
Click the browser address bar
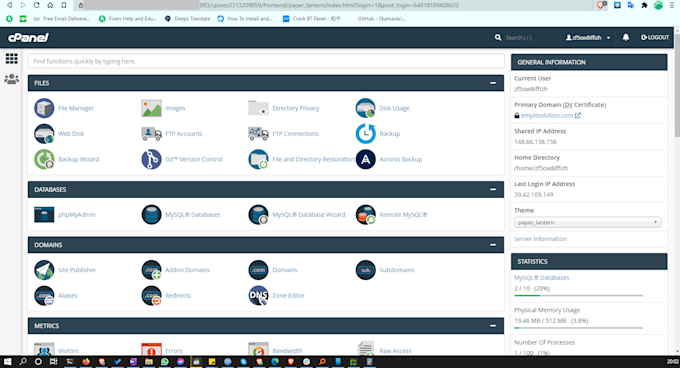(334, 5)
